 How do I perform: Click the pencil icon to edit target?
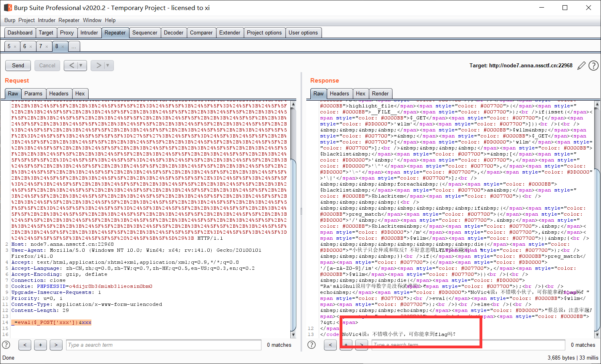581,66
